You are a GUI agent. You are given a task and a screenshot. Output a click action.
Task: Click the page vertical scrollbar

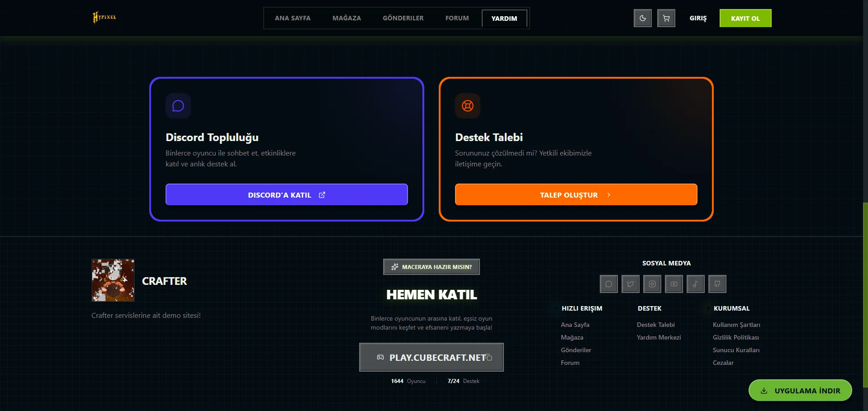pyautogui.click(x=865, y=294)
